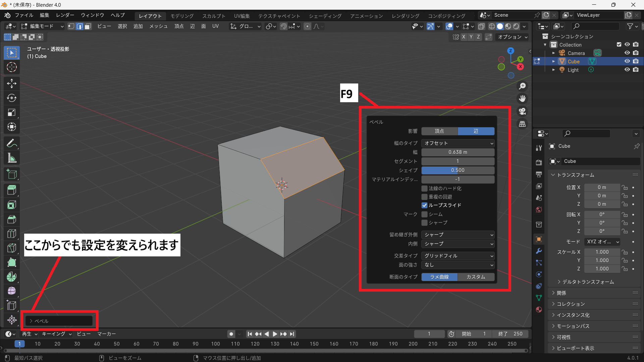Enable 法線のハード化 checkbox

coord(425,188)
